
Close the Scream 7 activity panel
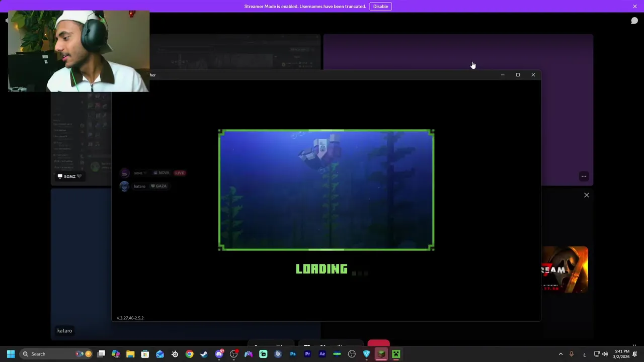coord(586,195)
